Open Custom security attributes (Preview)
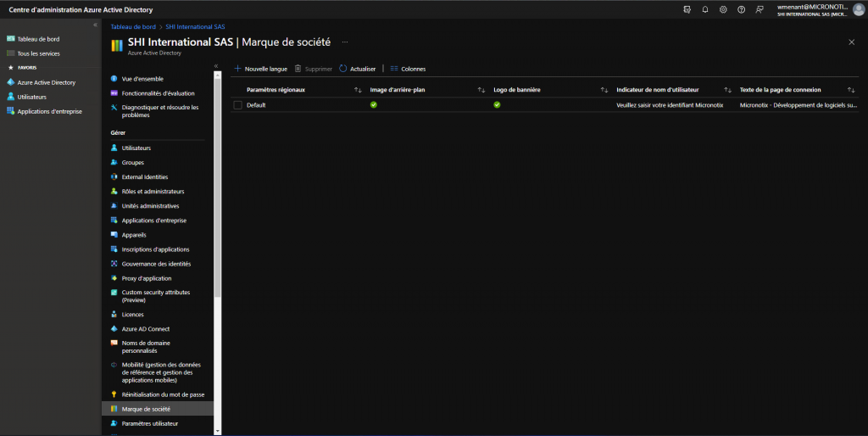 pos(158,296)
